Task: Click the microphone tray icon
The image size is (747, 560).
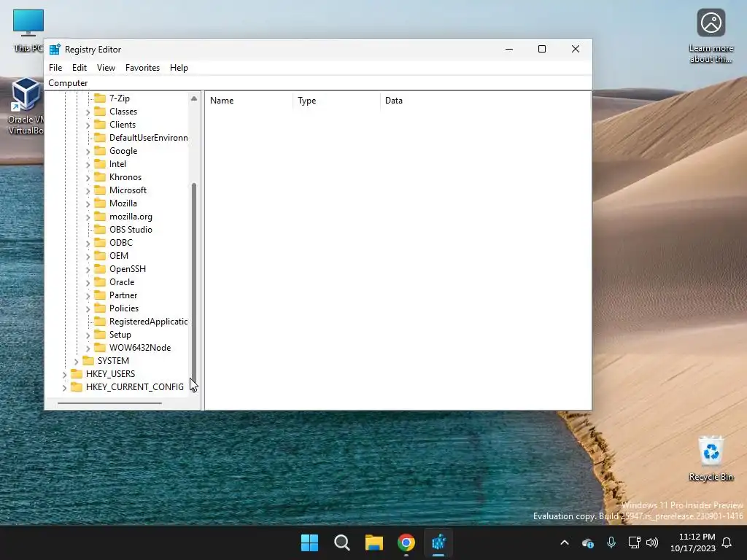Action: tap(611, 542)
